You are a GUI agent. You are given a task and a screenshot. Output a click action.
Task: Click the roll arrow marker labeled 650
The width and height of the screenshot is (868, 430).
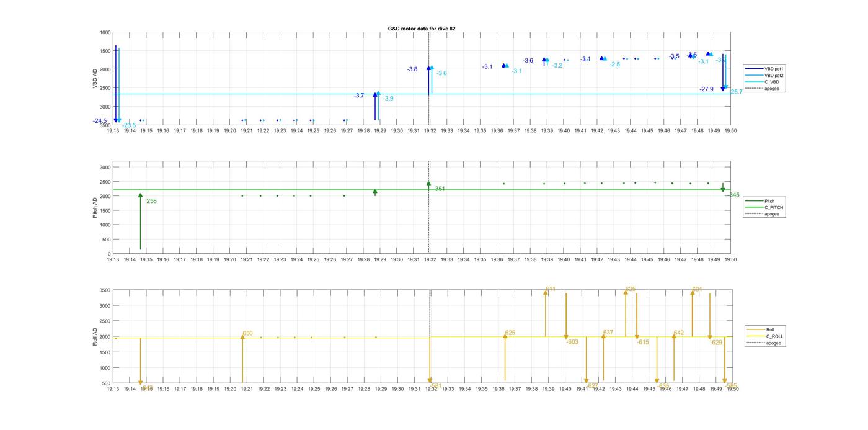242,338
